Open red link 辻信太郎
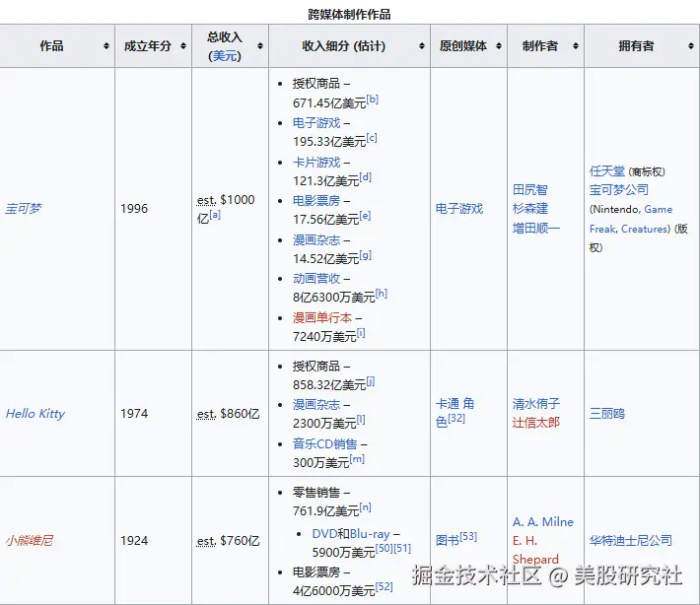The height and width of the screenshot is (605, 700). 535,423
